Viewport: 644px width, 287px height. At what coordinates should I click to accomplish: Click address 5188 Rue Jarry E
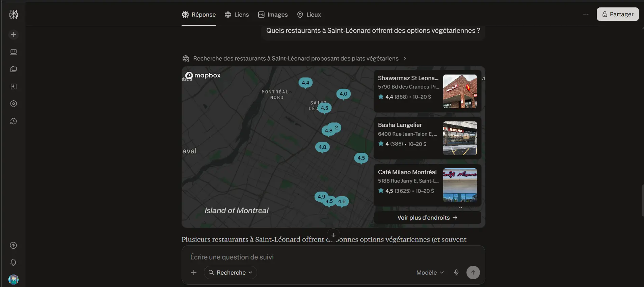pos(408,181)
